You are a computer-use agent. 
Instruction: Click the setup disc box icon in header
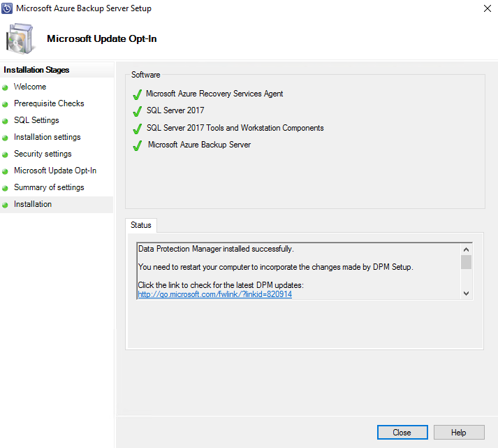(21, 38)
